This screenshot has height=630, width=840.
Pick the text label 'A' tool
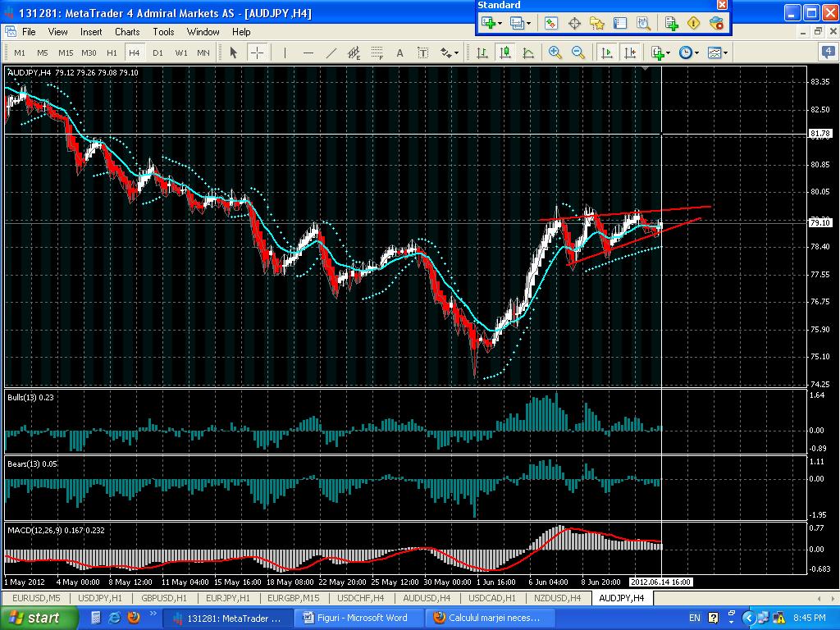(x=400, y=52)
